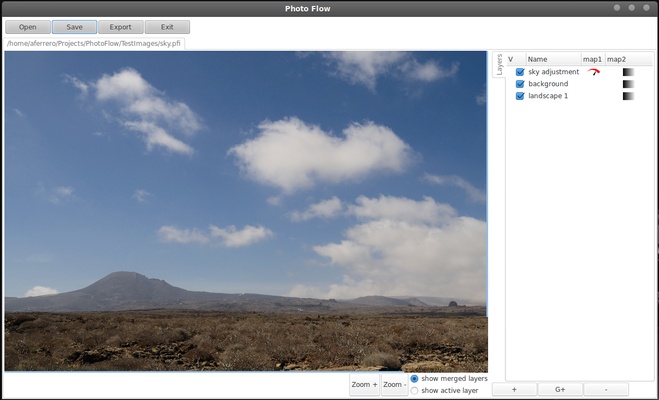This screenshot has height=400, width=659.
Task: Toggle visibility of sky adjustment layer
Action: [520, 72]
